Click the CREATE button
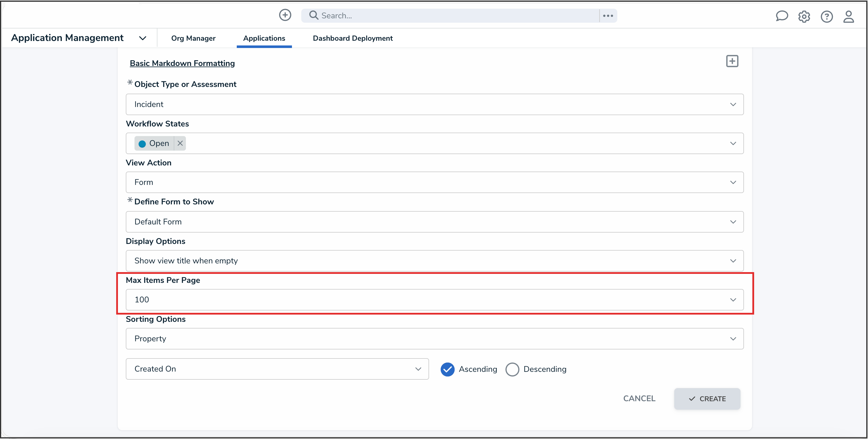This screenshot has height=439, width=868. [x=707, y=399]
